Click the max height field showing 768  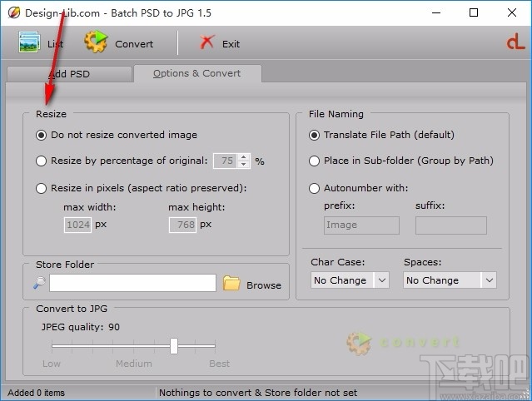(182, 225)
